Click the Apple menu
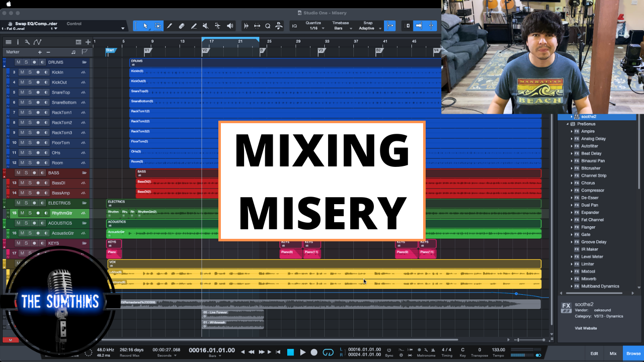Viewport: 644px width, 362px height. click(x=9, y=4)
